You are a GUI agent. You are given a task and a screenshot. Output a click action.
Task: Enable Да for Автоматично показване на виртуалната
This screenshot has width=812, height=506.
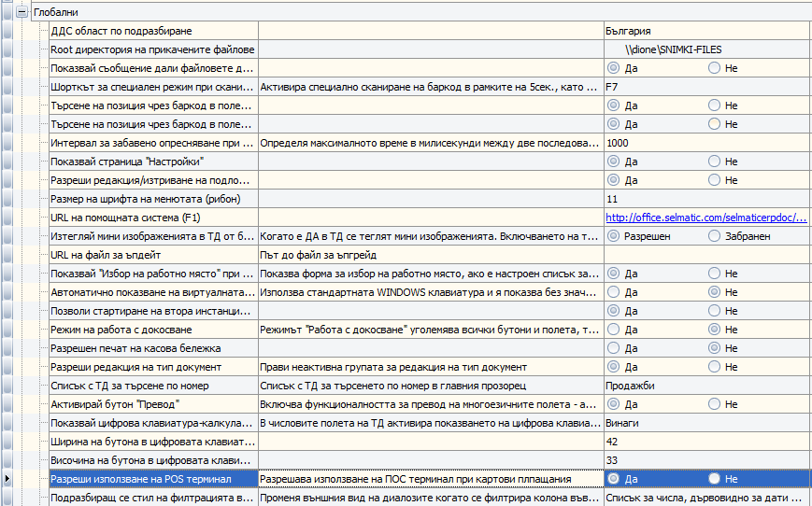point(613,292)
